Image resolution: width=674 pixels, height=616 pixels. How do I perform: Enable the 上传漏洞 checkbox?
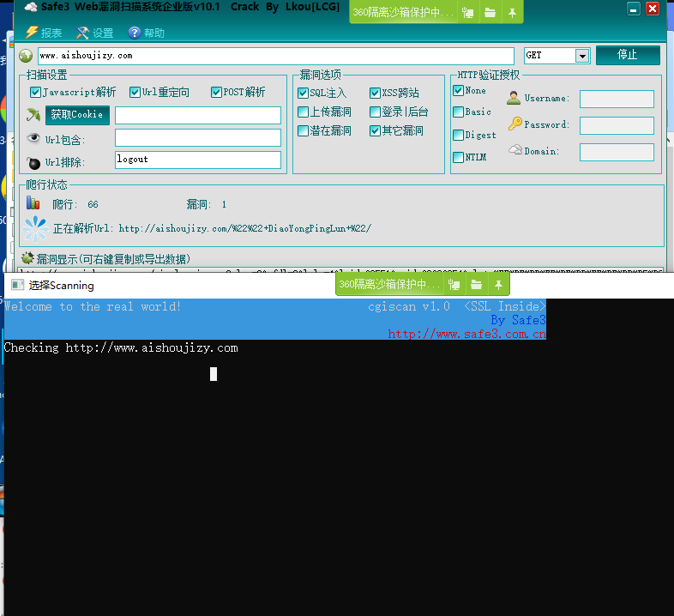point(303,112)
